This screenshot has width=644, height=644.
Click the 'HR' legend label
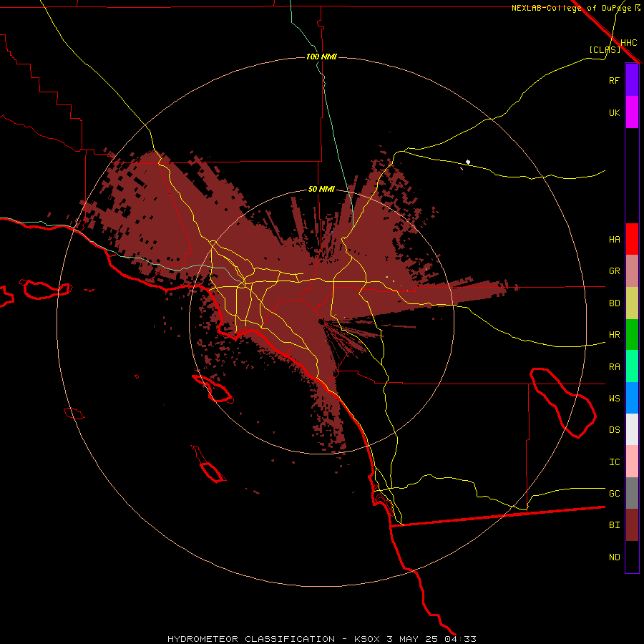tap(614, 335)
